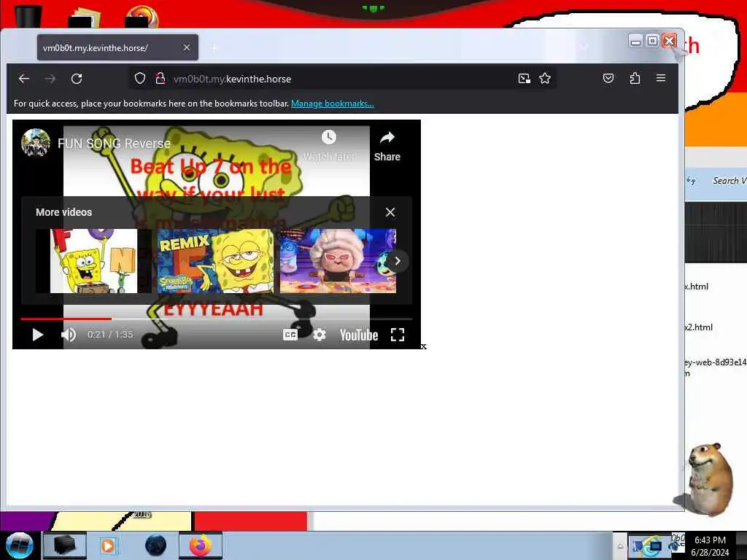Close the More videos overlay
Screen dimensions: 747x560
pos(390,212)
